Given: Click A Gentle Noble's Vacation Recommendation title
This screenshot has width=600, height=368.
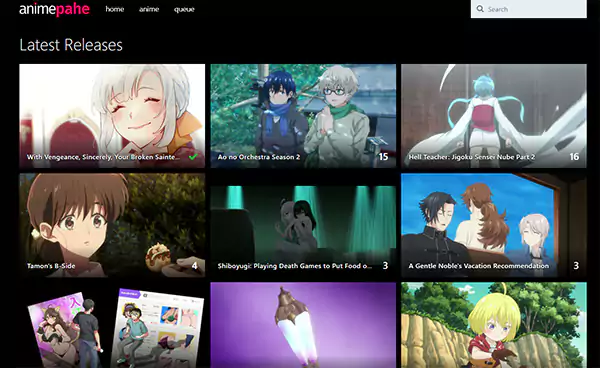Looking at the screenshot, I should (x=479, y=266).
